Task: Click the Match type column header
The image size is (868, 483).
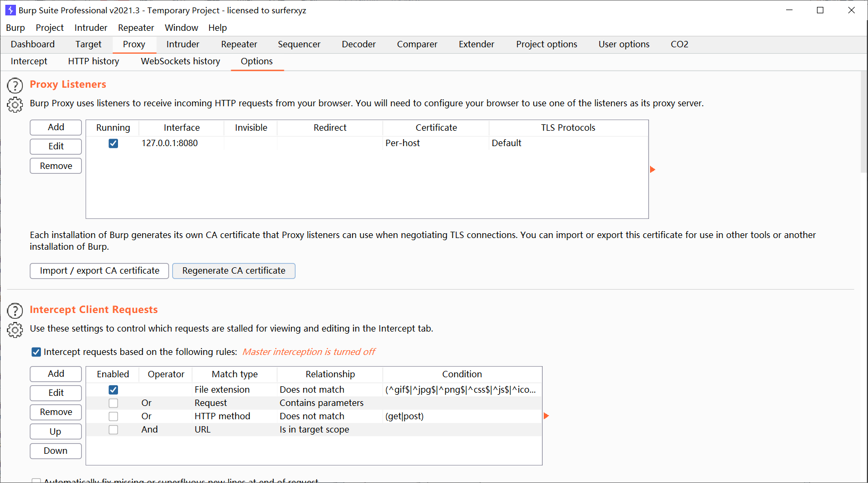Action: 234,375
